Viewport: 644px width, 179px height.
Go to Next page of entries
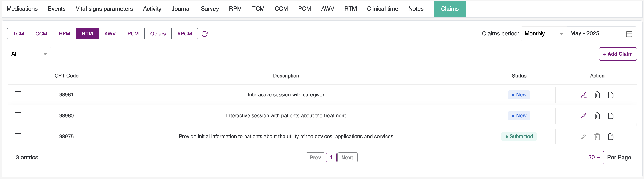pyautogui.click(x=347, y=158)
